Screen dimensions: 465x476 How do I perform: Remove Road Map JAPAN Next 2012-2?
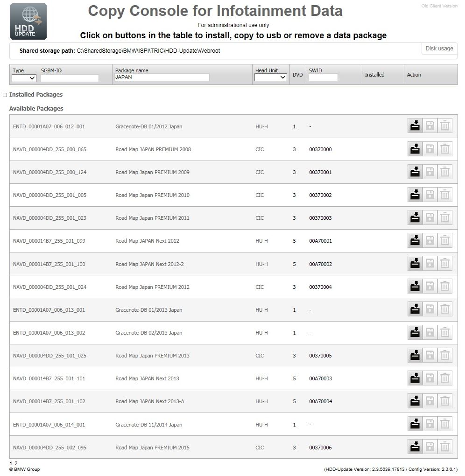tap(444, 264)
